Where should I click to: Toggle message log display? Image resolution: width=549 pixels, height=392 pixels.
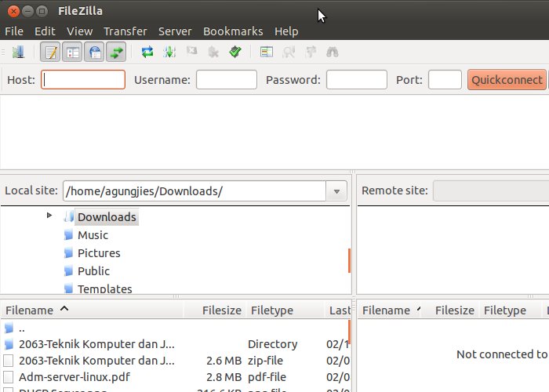click(x=50, y=53)
